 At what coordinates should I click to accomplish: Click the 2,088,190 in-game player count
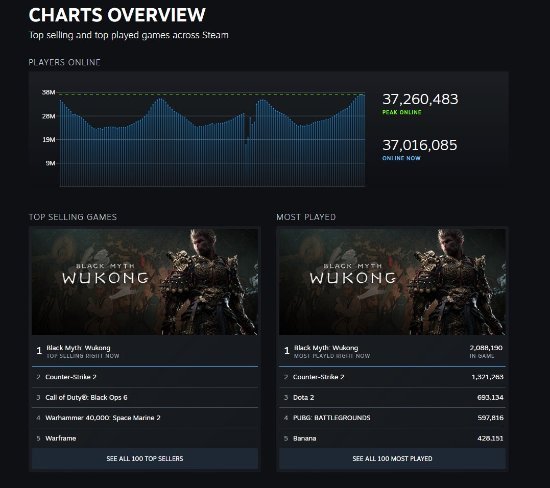(x=486, y=348)
